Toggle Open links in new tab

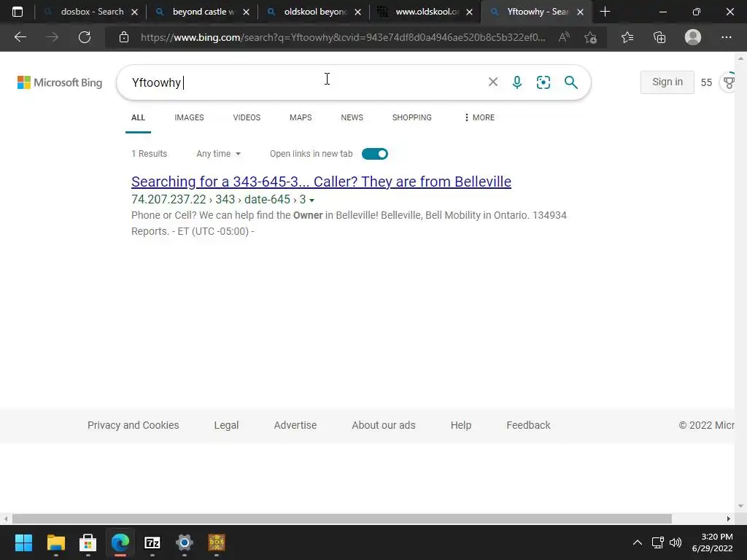375,154
